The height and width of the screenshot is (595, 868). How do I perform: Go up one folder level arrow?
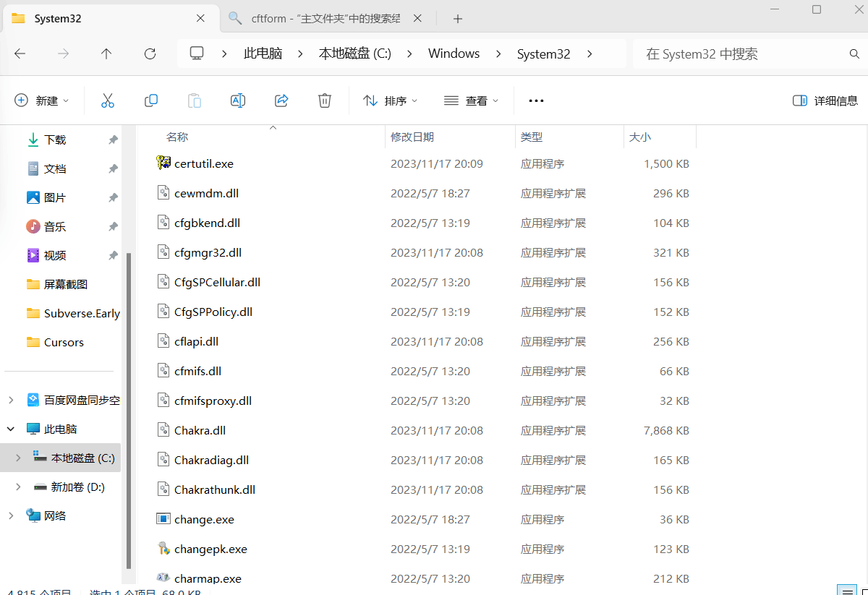[x=106, y=53]
